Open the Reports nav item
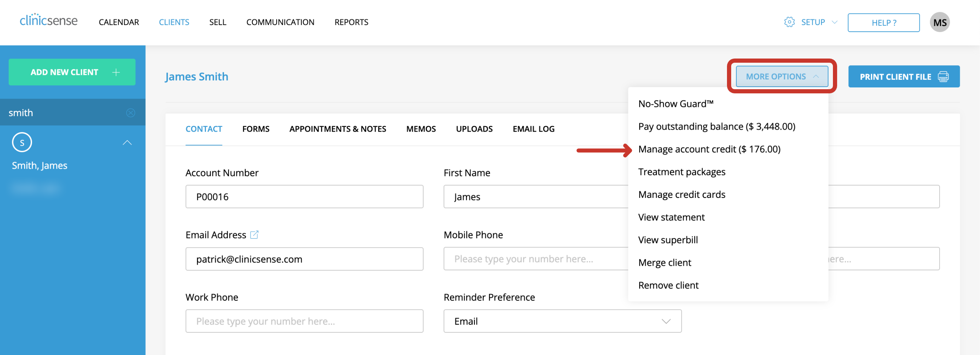The width and height of the screenshot is (980, 355). pos(351,22)
